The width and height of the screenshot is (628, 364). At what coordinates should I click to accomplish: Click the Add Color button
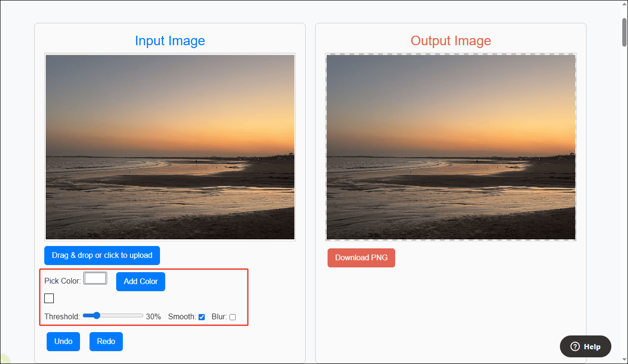140,281
